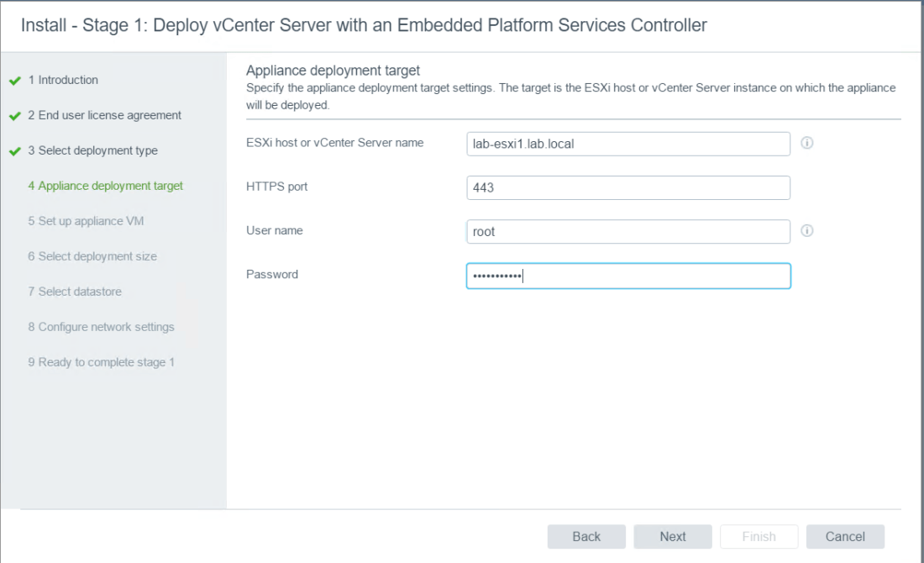Viewport: 924px width, 563px height.
Task: Click step 8 Configure network settings
Action: (101, 327)
